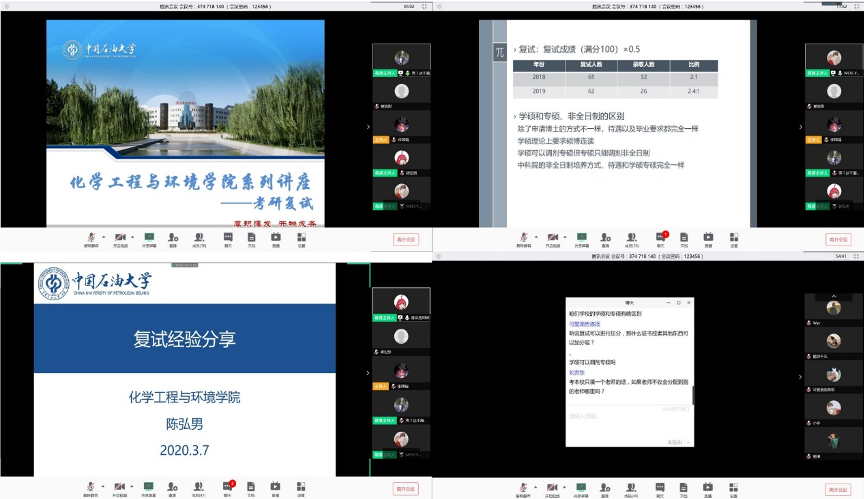Open chat icon in chat-popup meeting window toolbar

pyautogui.click(x=660, y=489)
